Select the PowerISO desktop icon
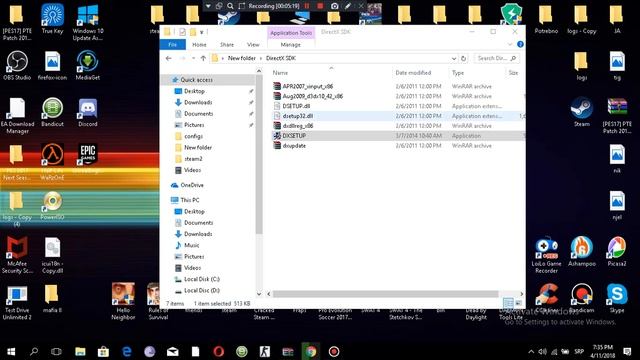This screenshot has width=640, height=360. click(52, 205)
